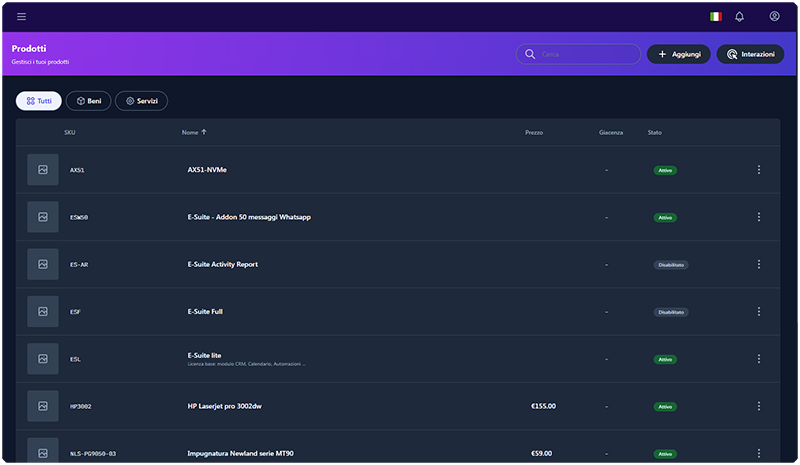Viewport: 800px width, 465px height.
Task: Open the three-dot menu for AX51-NVMe
Action: 759,170
